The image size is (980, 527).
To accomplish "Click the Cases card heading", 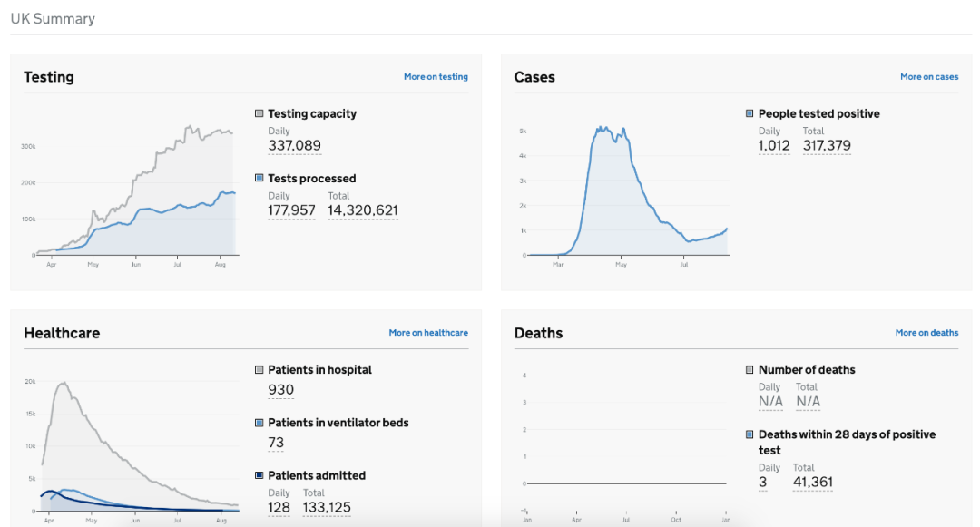I will [534, 77].
